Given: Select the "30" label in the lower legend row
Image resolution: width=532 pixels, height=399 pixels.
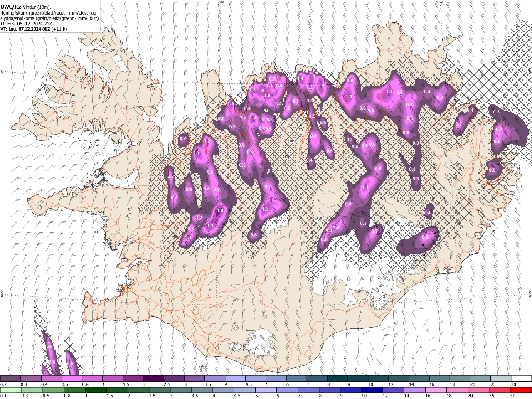Looking at the screenshot, I should (513, 396).
